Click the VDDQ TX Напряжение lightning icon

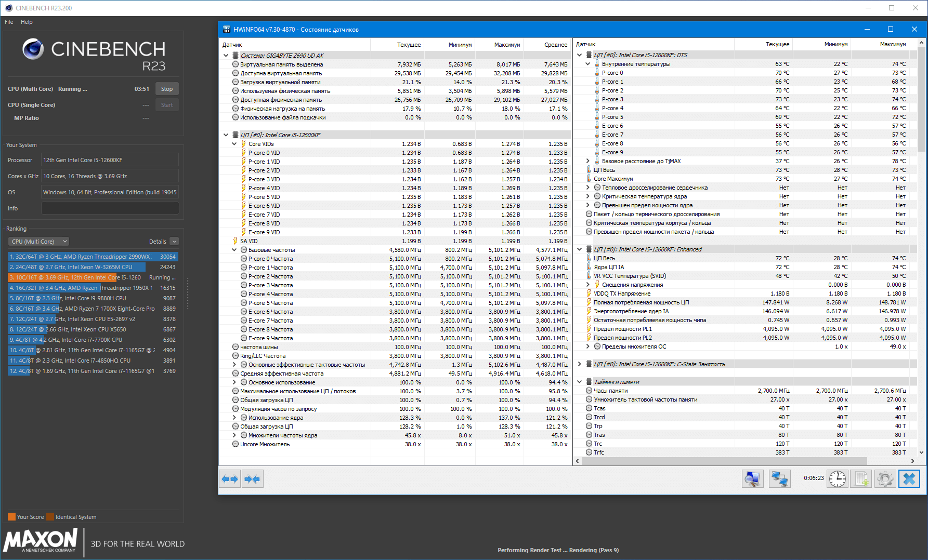tap(589, 294)
